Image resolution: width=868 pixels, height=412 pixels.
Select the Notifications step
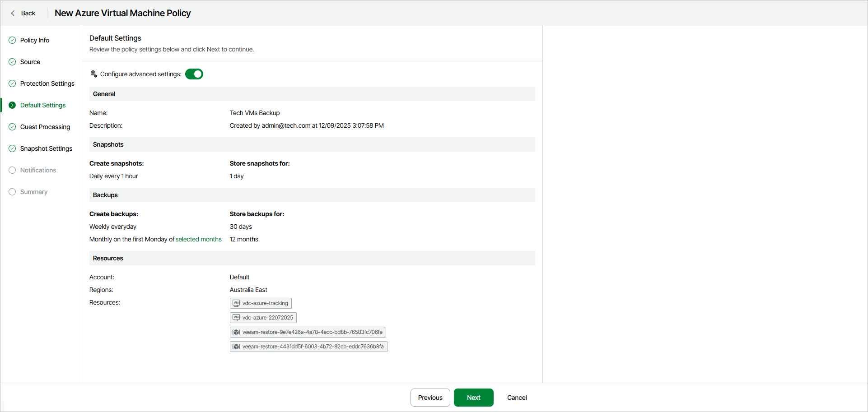(38, 170)
